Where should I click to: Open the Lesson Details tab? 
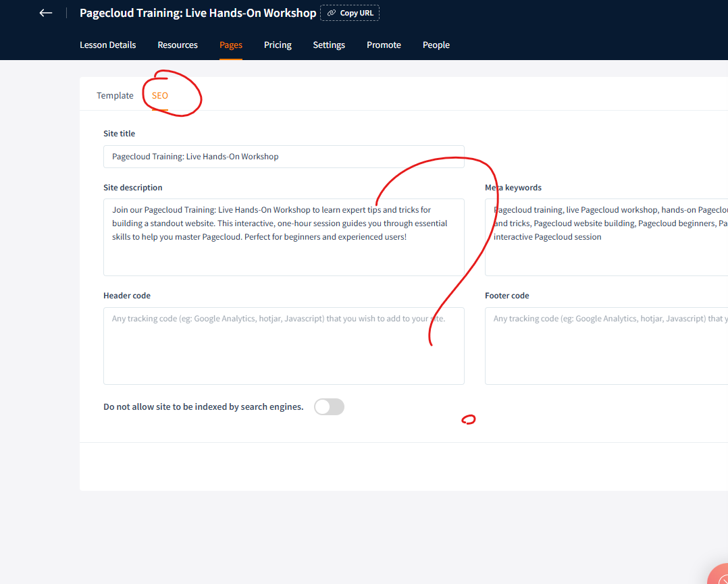[108, 45]
